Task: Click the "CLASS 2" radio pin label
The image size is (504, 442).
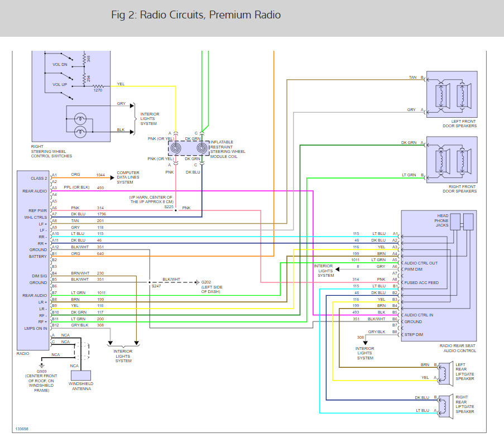Action: [x=39, y=179]
